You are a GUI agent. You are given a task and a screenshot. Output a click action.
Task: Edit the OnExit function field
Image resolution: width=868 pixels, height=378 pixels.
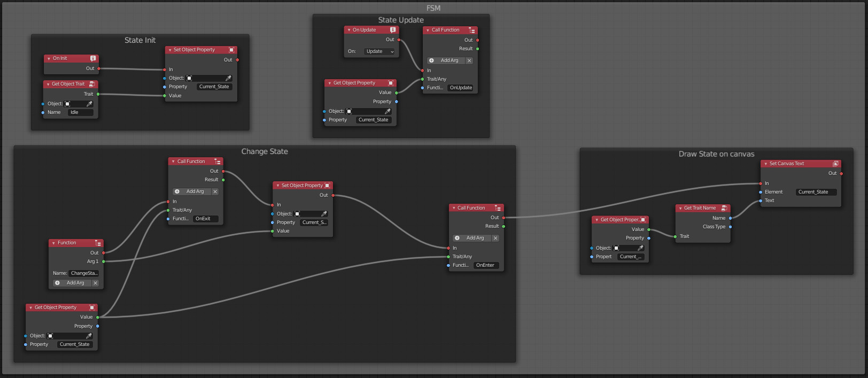pos(206,219)
